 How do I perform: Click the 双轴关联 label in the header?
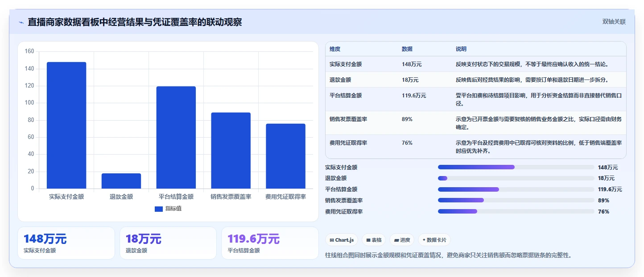click(614, 21)
